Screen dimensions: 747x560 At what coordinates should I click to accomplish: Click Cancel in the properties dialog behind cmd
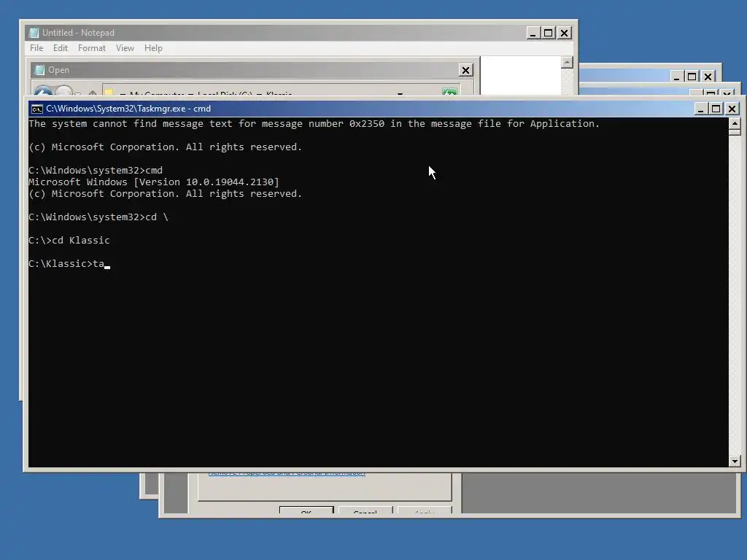coord(365,510)
